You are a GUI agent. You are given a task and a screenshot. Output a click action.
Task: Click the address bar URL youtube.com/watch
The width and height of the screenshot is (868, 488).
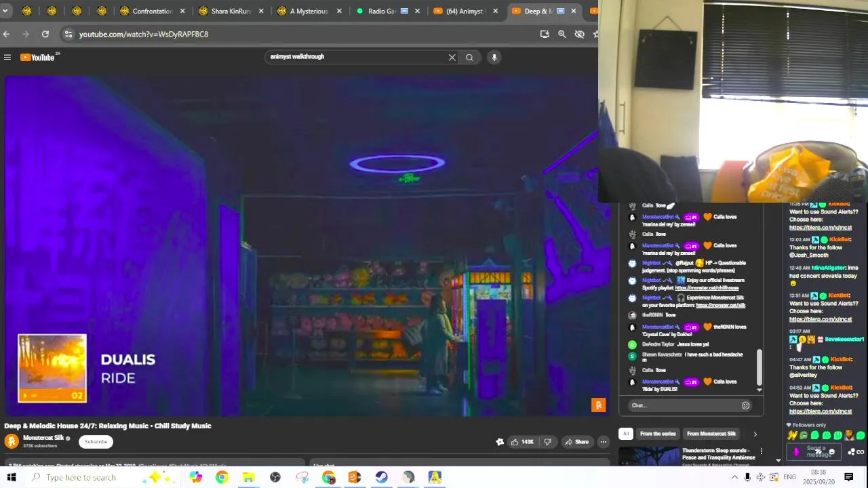[x=144, y=34]
